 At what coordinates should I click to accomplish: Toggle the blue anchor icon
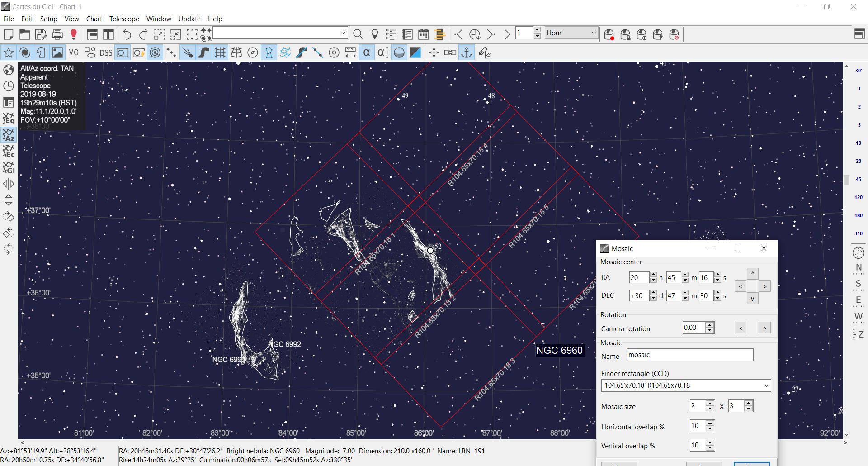coord(466,53)
